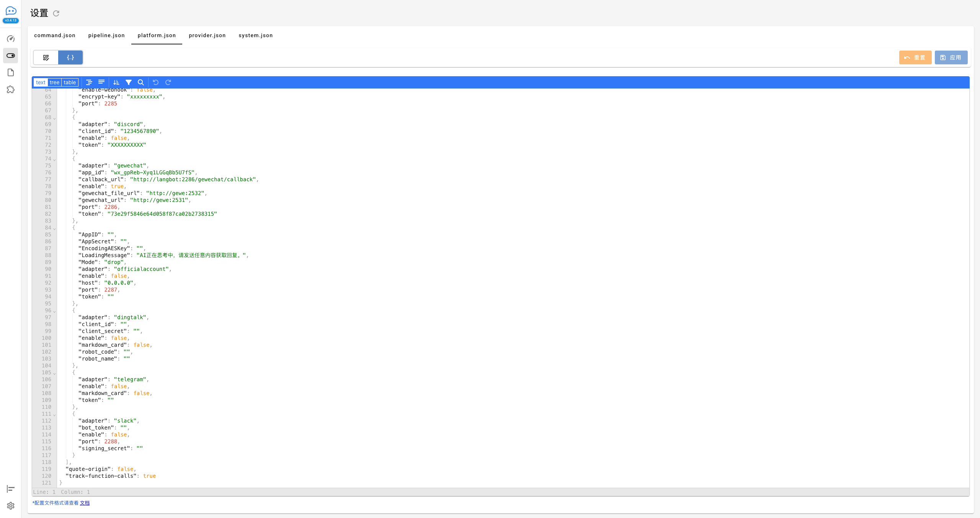Click the undo arrow in editor toolbar

click(x=156, y=82)
